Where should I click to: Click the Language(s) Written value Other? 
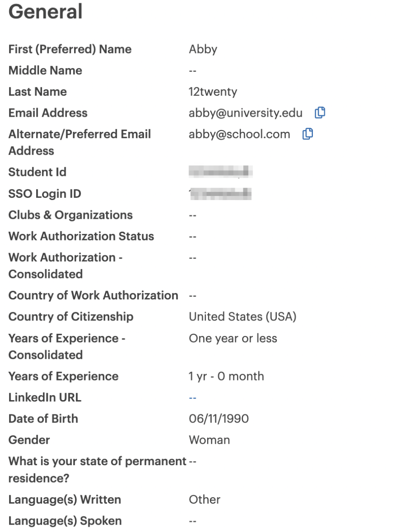tap(204, 500)
